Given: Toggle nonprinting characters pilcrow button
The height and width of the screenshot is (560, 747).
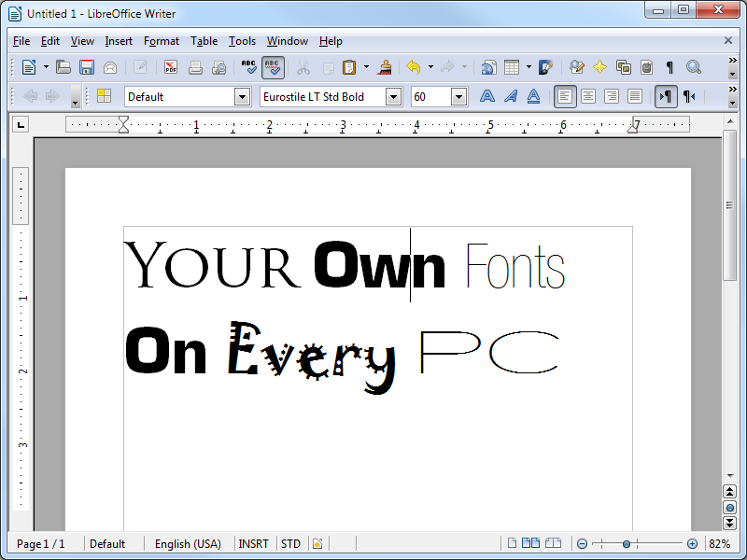Looking at the screenshot, I should pyautogui.click(x=669, y=67).
